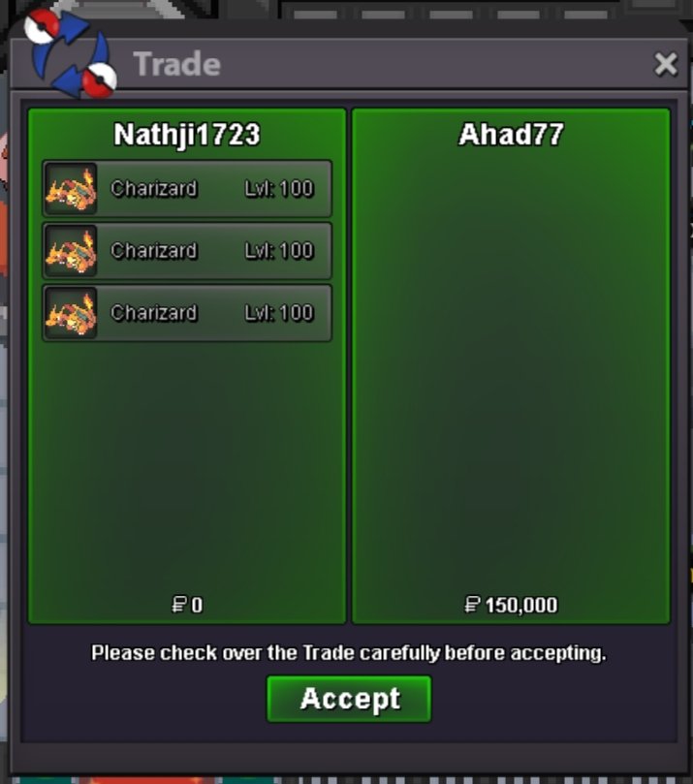The width and height of the screenshot is (693, 784).
Task: Click Lvl: 100 on the first Charizard row
Action: coord(279,189)
